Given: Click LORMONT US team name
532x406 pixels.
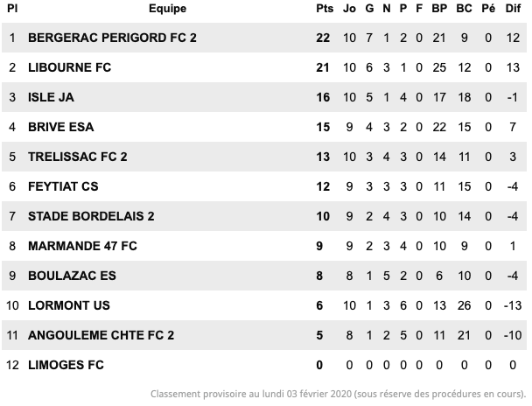Looking at the screenshot, I should pos(69,305).
